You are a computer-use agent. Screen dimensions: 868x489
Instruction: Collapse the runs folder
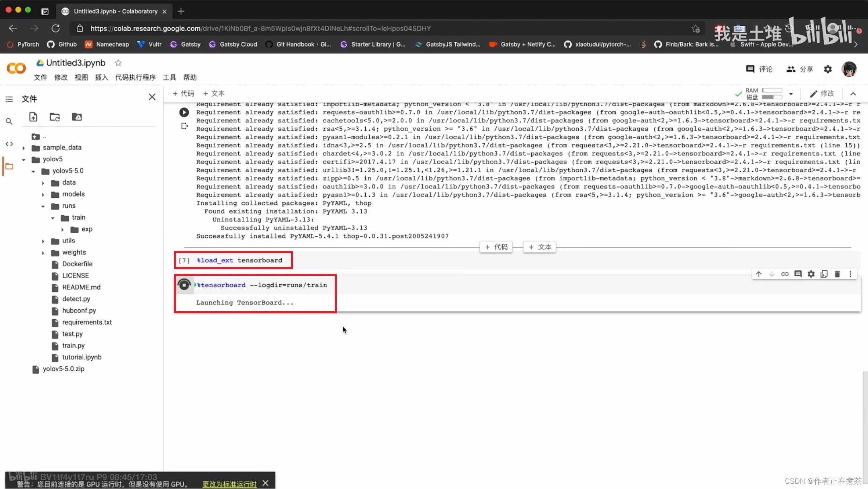click(43, 206)
